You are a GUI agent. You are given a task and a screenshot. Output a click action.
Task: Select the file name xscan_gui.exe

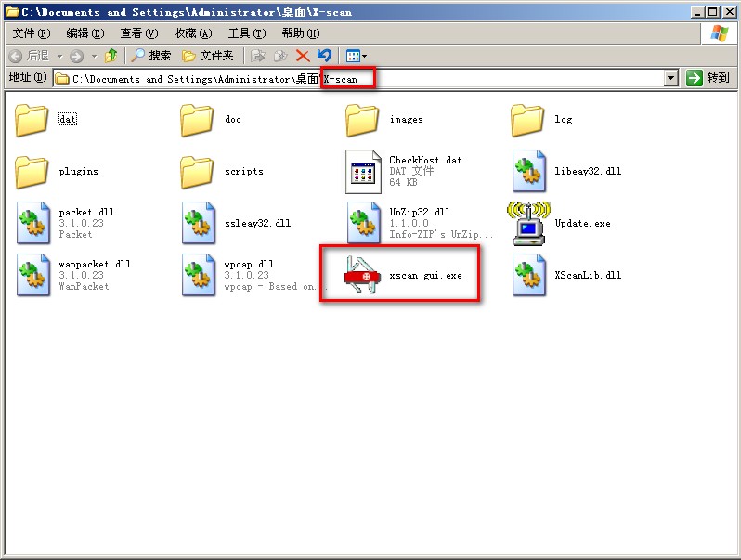click(425, 275)
